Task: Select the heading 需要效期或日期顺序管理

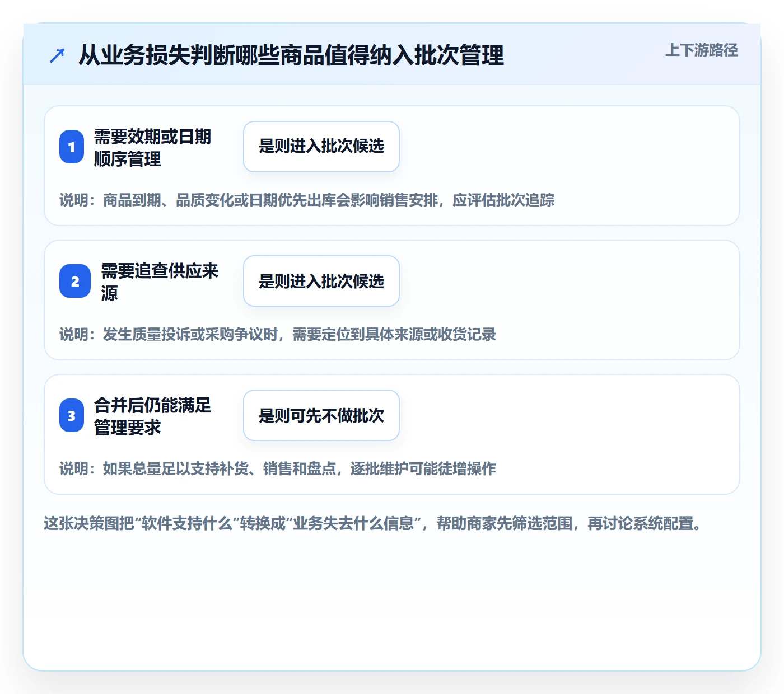Action: [152, 148]
